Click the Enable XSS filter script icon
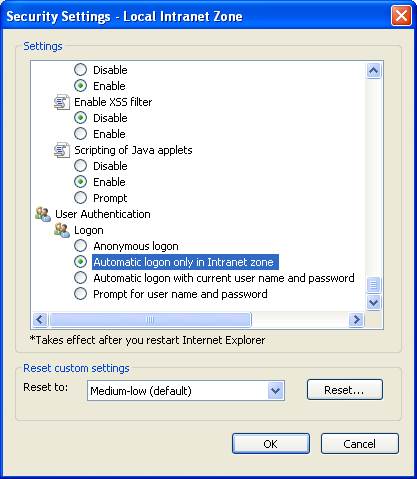 pos(62,102)
